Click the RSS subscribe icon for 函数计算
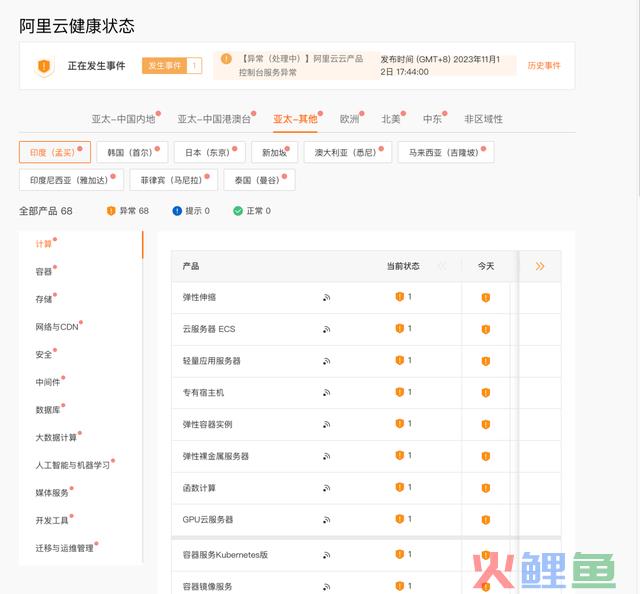This screenshot has width=640, height=594. point(326,488)
